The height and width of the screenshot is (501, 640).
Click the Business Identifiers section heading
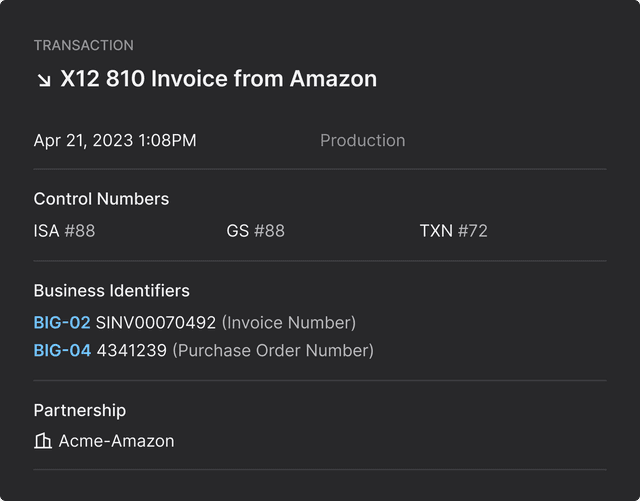pyautogui.click(x=111, y=290)
